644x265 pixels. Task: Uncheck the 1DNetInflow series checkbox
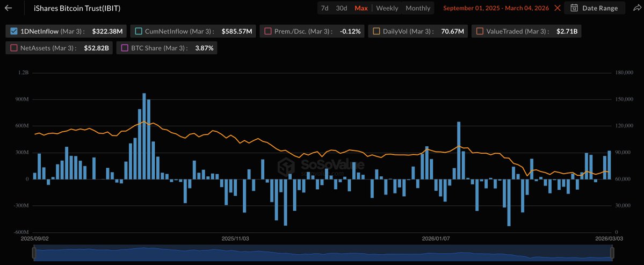tap(13, 31)
